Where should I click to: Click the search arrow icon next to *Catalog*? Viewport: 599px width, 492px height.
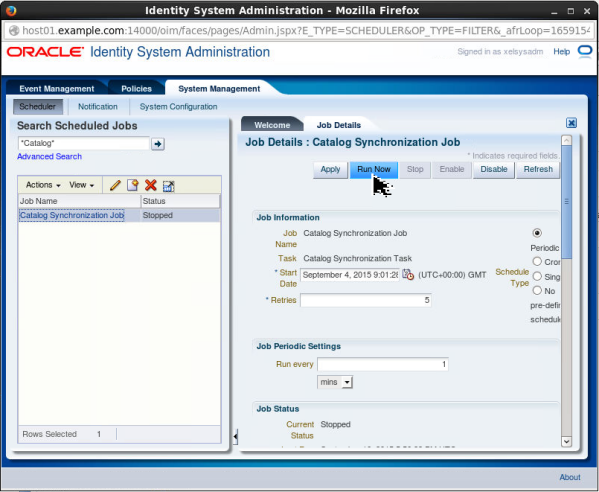[158, 144]
